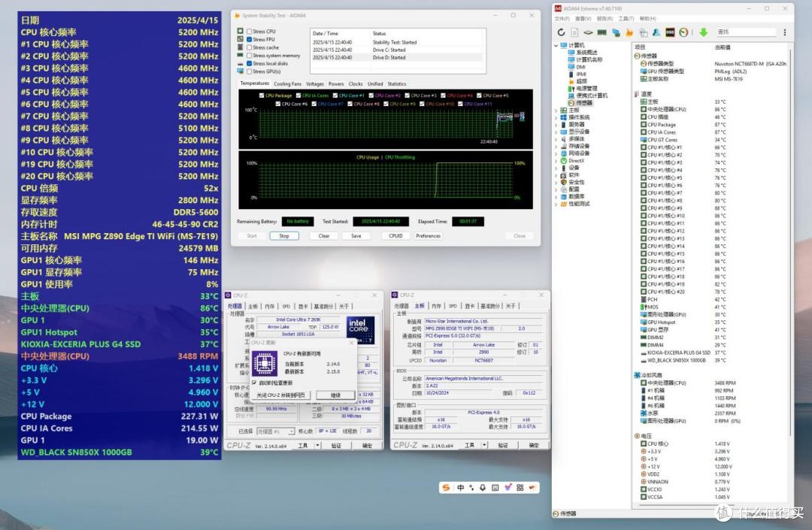Click the green download arrow icon

703,32
